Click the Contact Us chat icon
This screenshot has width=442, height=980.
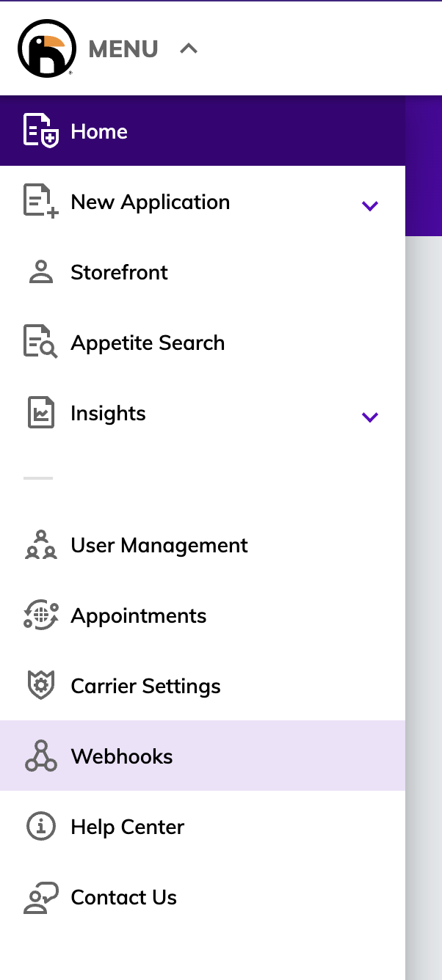40,897
